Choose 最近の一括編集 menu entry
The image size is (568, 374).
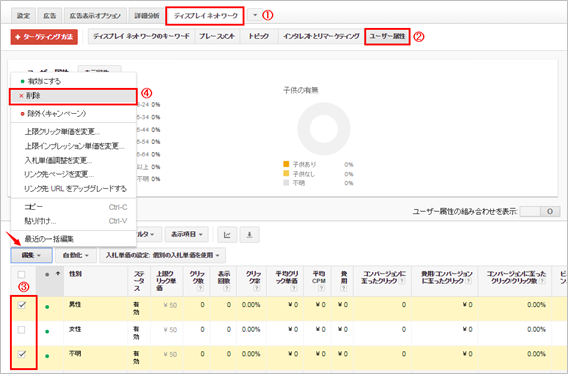[x=74, y=239]
